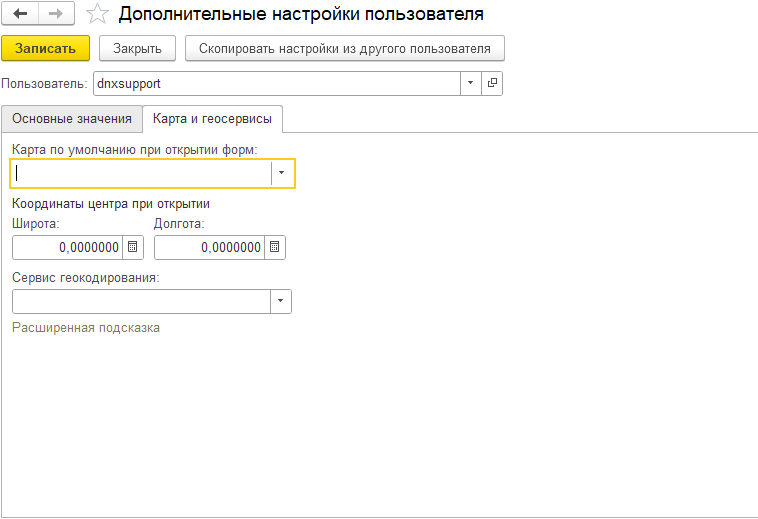Screen dimensions: 758x519
Task: Expand the Пользователь dropdown list
Action: [470, 84]
